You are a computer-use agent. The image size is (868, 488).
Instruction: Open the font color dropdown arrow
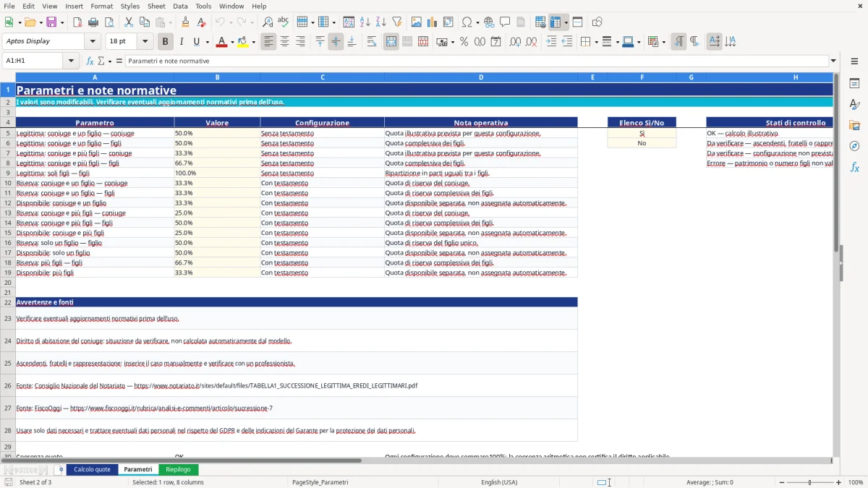[x=231, y=42]
